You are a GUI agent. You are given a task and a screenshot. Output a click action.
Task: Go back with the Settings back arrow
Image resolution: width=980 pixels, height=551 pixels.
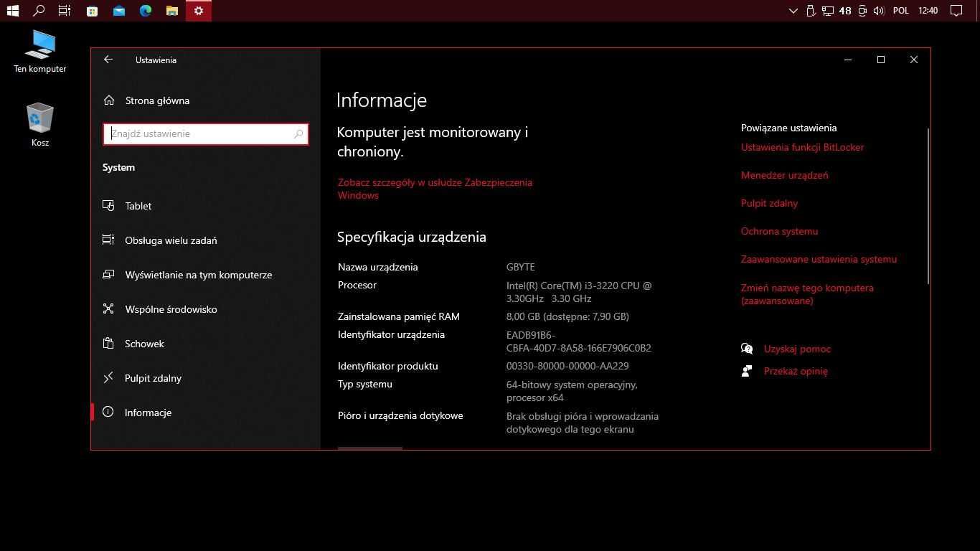point(108,60)
